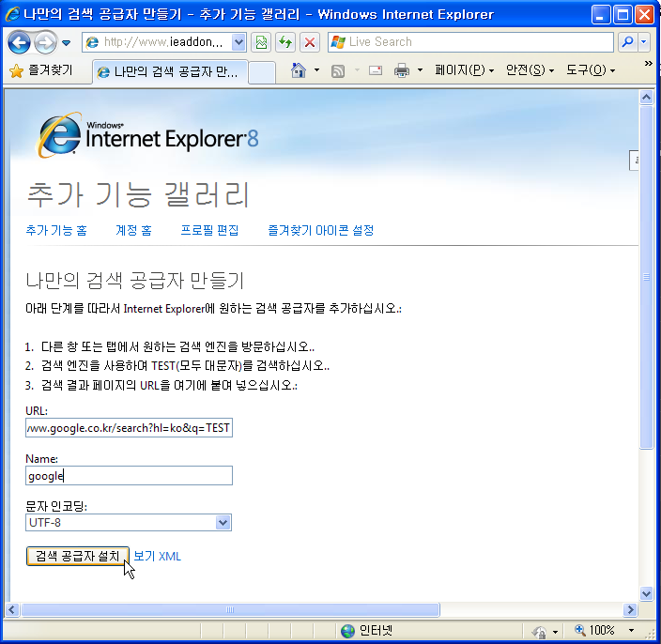This screenshot has height=644, width=661.
Task: Click the protected mode lock icon
Action: click(539, 632)
